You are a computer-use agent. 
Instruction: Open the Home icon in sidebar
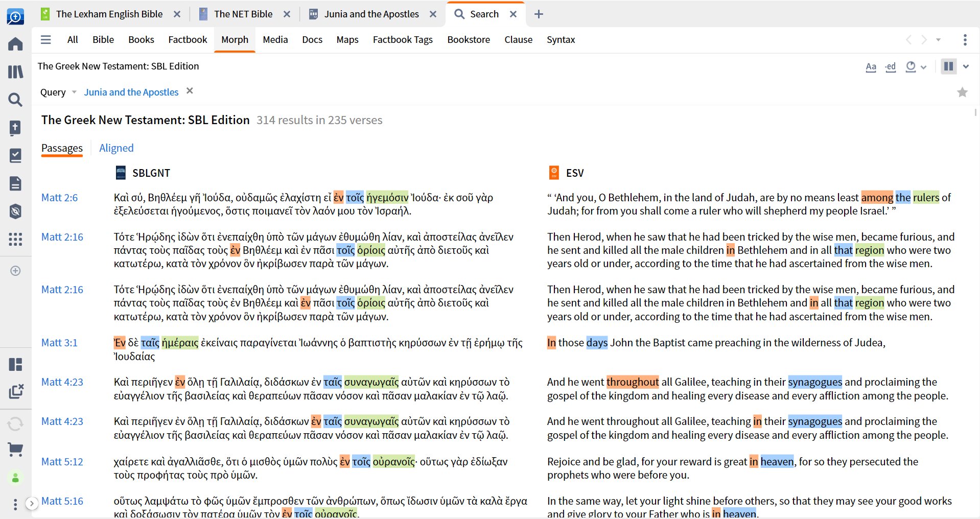(x=15, y=44)
